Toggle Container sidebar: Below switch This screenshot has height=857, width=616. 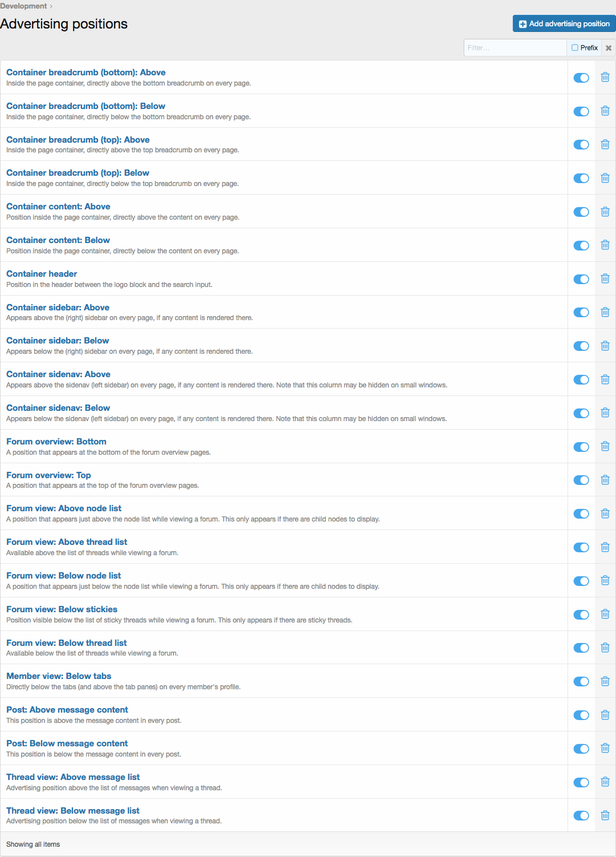[581, 346]
